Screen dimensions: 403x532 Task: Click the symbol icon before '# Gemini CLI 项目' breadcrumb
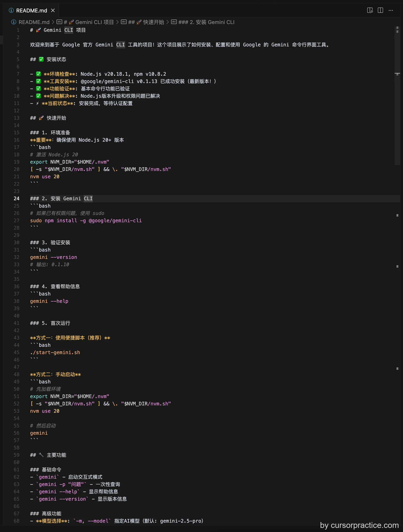click(59, 22)
